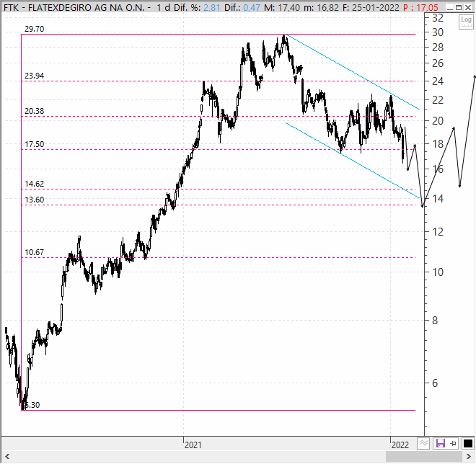Viewport: 476px width, 464px height.
Task: Click the double-chevron collapse icon
Action: point(423,444)
